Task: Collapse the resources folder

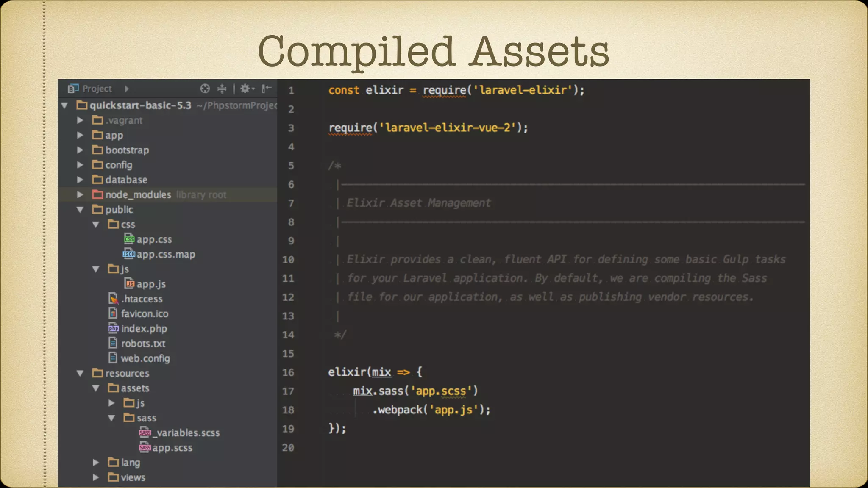Action: (x=80, y=373)
